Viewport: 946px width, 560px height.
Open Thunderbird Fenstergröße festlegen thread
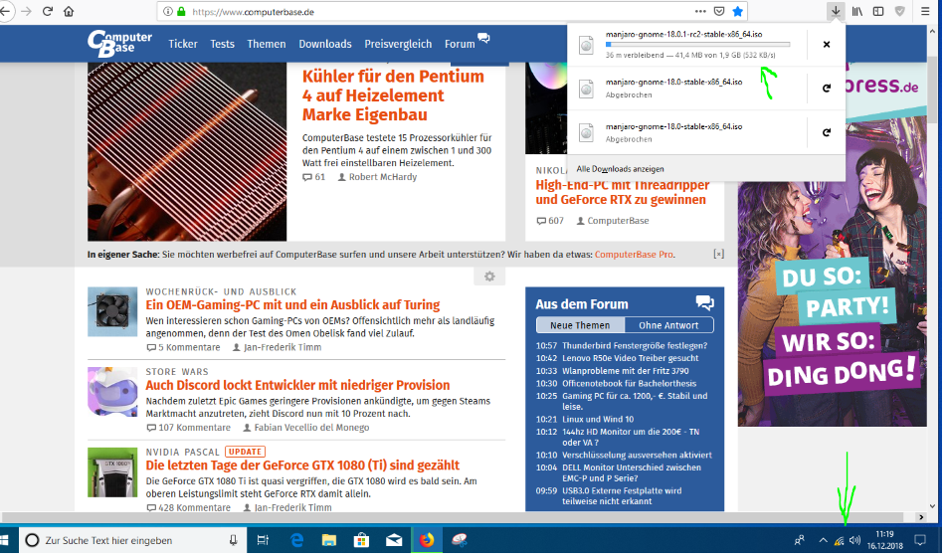(x=634, y=346)
